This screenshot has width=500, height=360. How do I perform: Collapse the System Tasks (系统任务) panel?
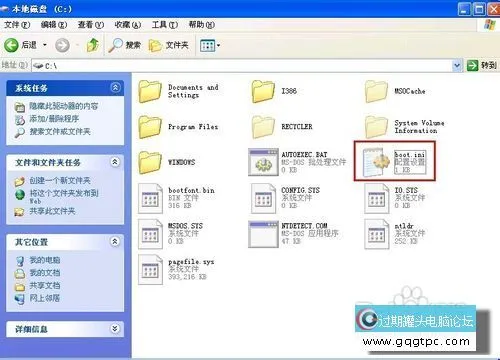coord(115,88)
